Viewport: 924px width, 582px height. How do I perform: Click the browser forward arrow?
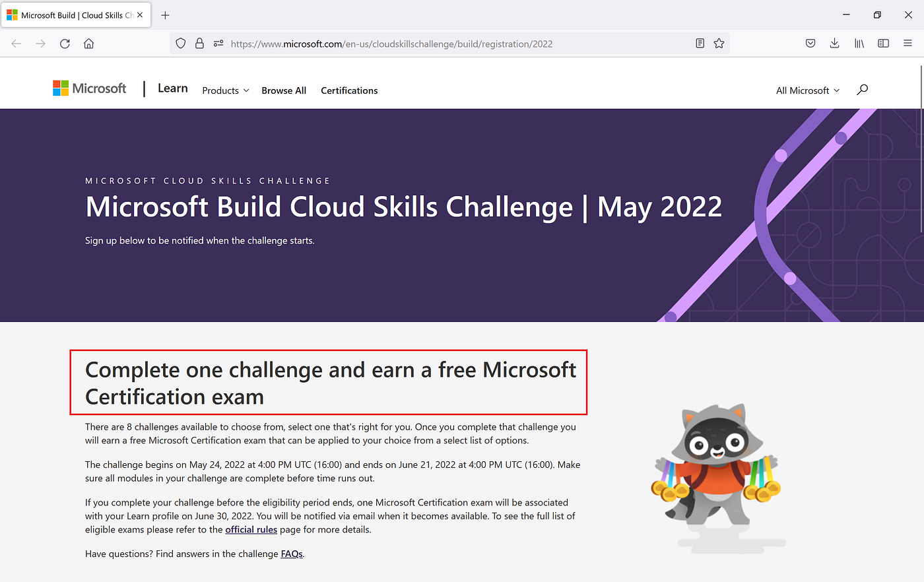[x=40, y=44]
